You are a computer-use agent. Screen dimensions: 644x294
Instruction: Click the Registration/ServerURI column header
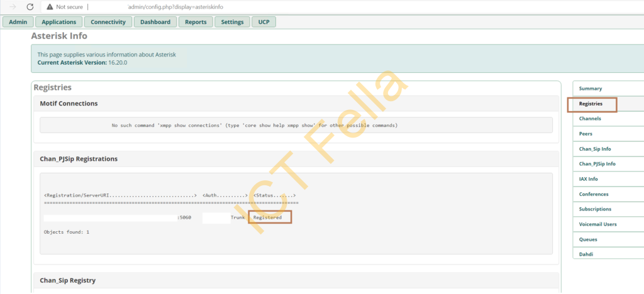click(120, 195)
